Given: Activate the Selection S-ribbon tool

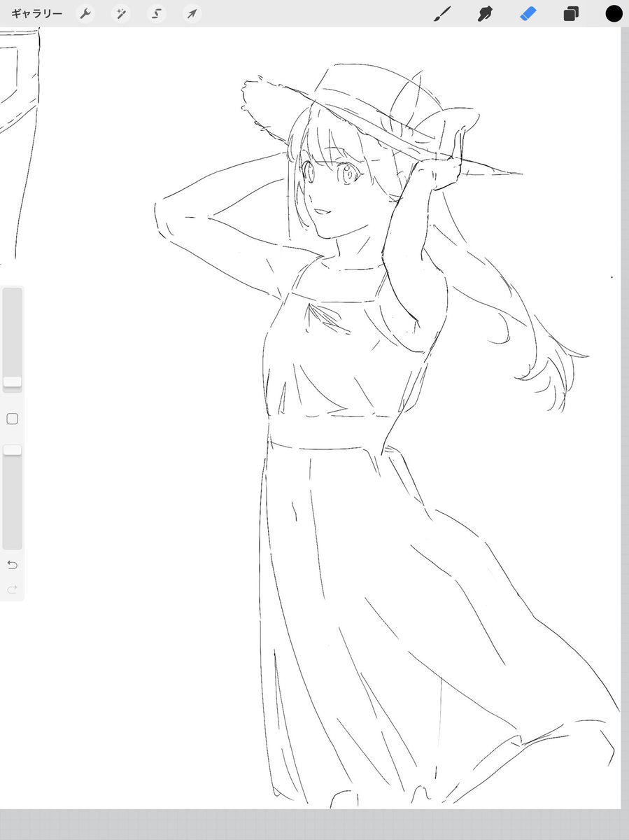Looking at the screenshot, I should point(157,14).
